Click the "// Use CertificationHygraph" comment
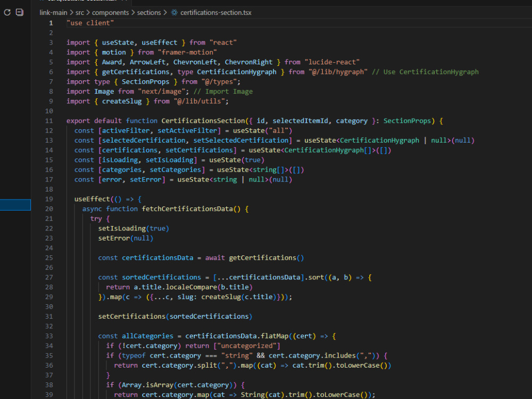The width and height of the screenshot is (532, 399). click(x=425, y=72)
